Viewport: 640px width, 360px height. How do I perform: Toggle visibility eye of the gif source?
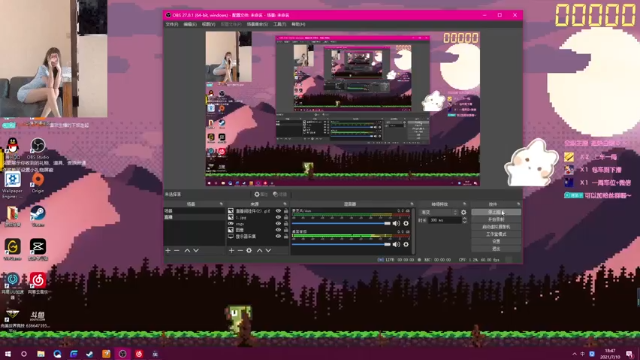tap(278, 211)
